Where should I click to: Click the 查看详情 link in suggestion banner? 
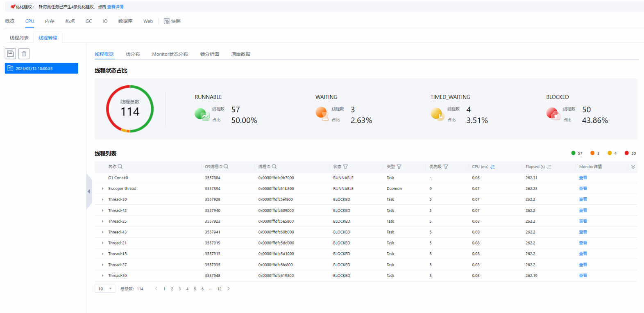pos(115,7)
